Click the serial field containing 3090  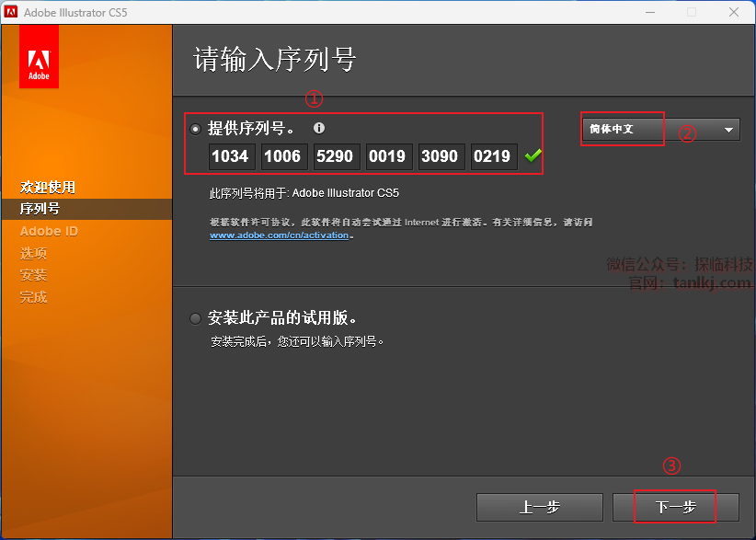(x=441, y=156)
